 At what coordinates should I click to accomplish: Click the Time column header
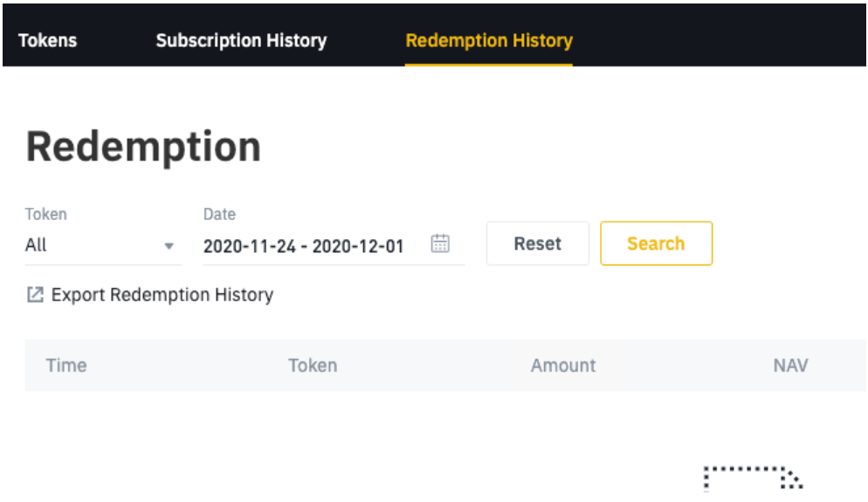click(65, 365)
